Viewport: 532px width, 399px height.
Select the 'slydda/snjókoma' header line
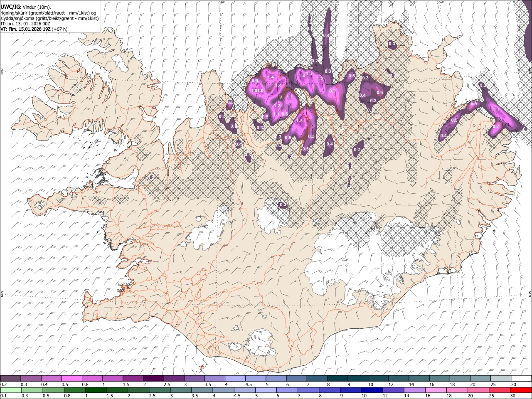pos(50,18)
